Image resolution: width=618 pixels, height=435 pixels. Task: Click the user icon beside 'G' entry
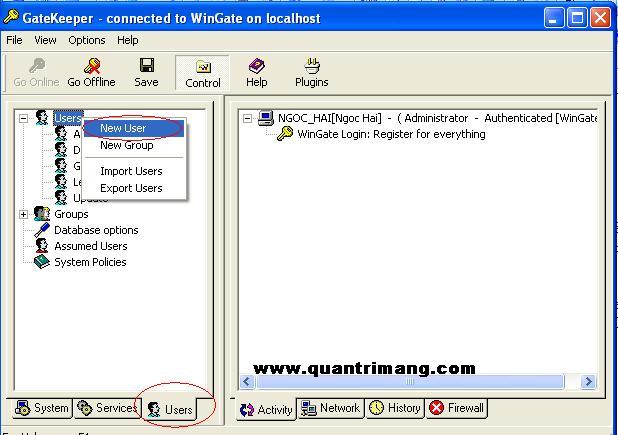coord(61,165)
